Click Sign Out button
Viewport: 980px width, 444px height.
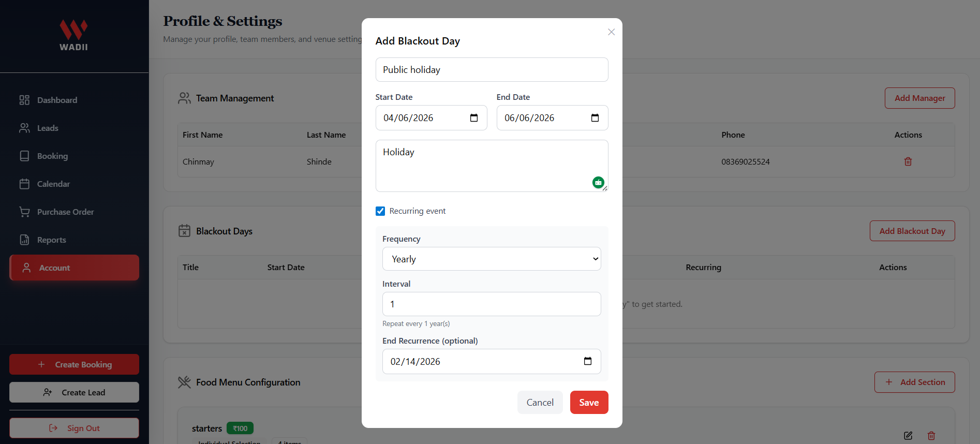(x=74, y=428)
